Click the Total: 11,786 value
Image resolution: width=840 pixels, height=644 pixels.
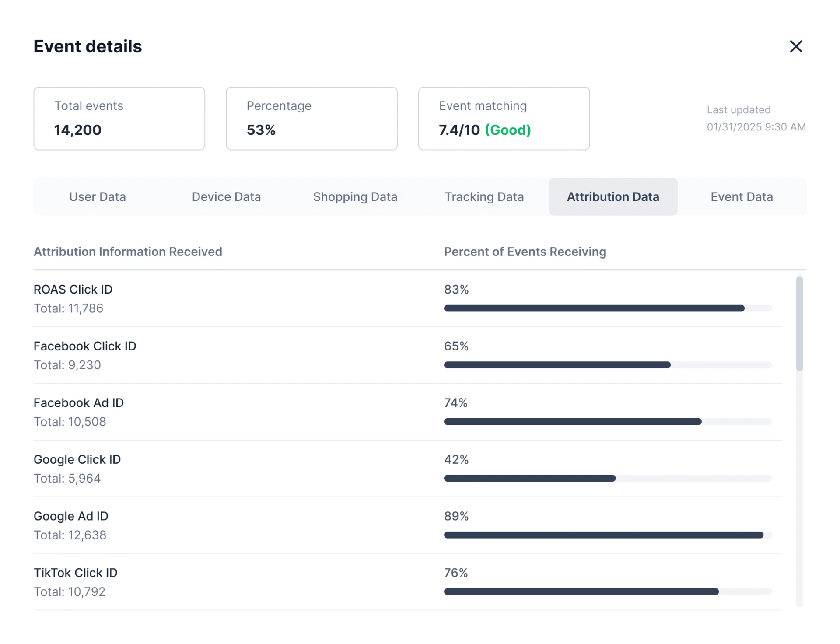[x=69, y=308]
